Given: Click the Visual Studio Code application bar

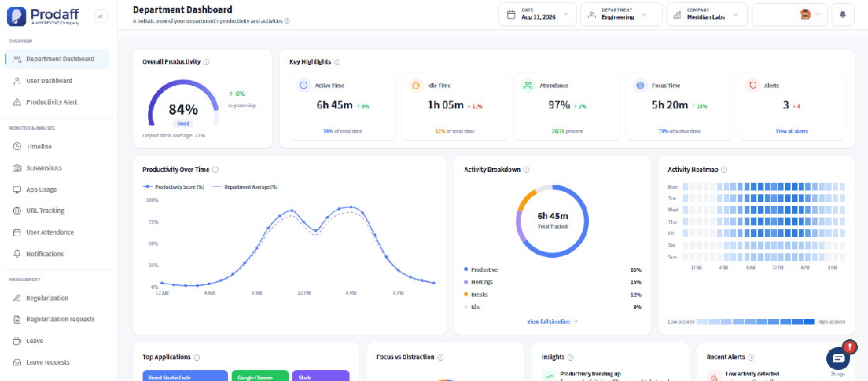Looking at the screenshot, I should coord(185,376).
